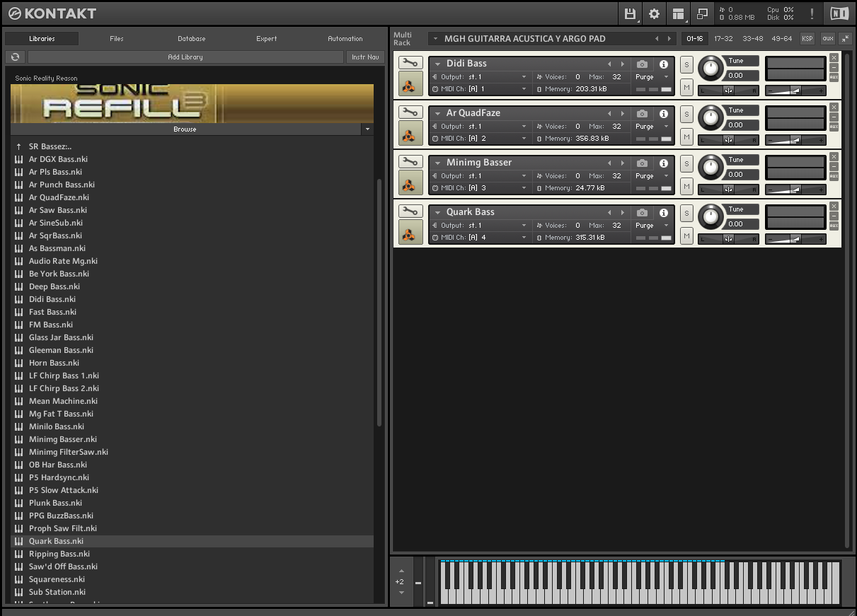
Task: Show rack page 17-32
Action: (723, 38)
